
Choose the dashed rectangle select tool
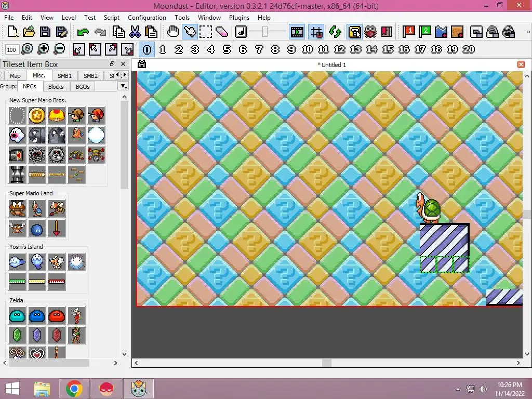point(206,32)
